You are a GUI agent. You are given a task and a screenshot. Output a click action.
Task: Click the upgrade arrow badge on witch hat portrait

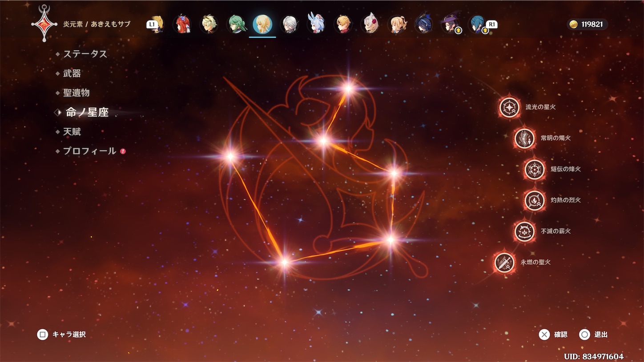pyautogui.click(x=458, y=31)
